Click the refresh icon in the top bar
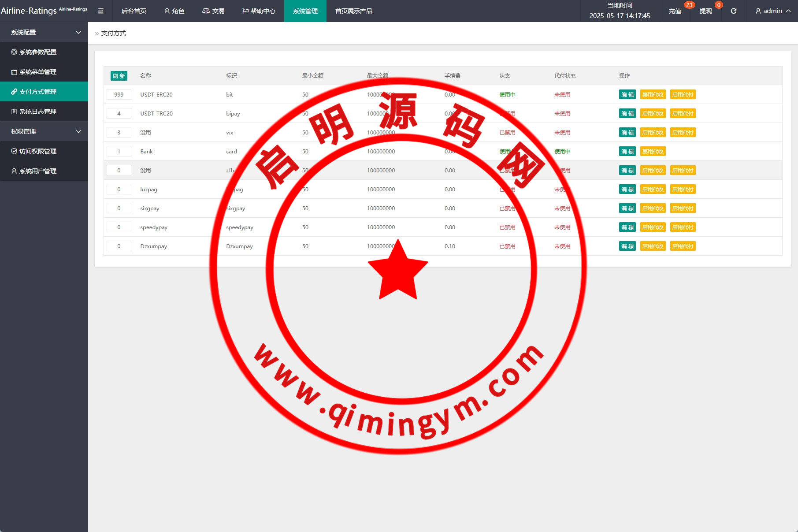The height and width of the screenshot is (532, 798). [733, 11]
